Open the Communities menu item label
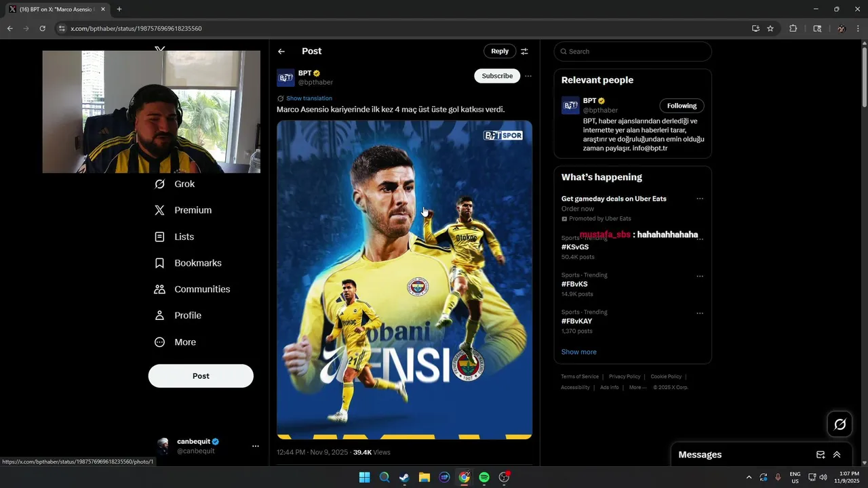 point(202,289)
